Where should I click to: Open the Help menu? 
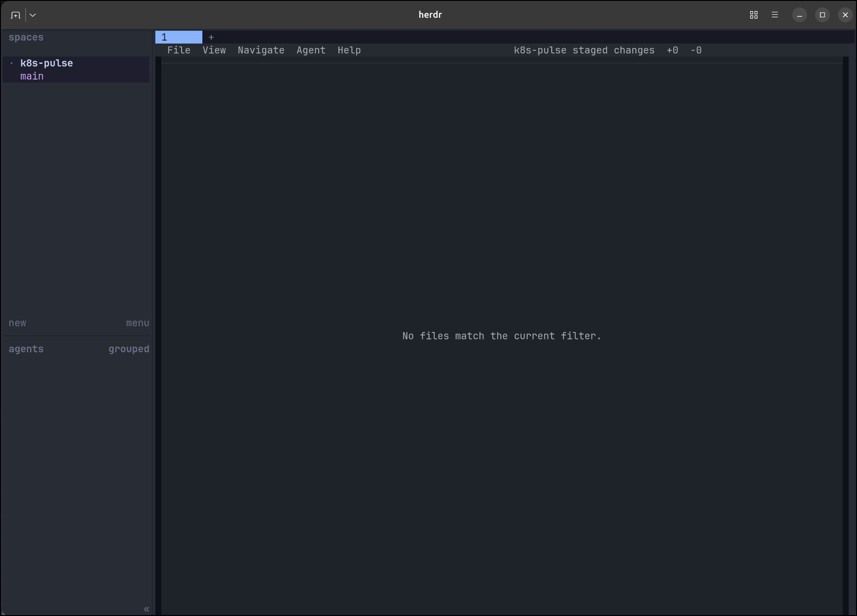(x=349, y=50)
